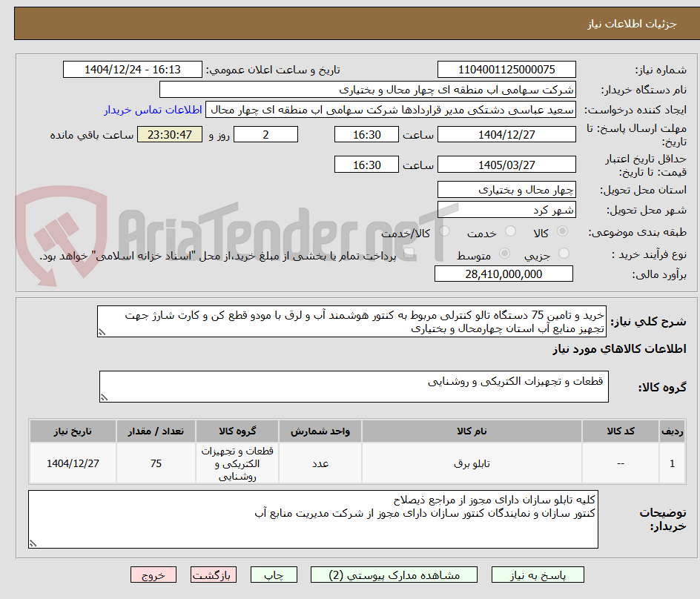
Task: Click the response deadline time 16:30 field
Action: (x=366, y=134)
